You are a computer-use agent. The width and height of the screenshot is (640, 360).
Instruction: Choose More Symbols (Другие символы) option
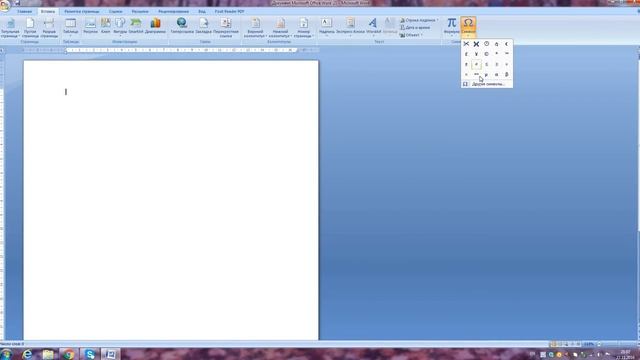(487, 84)
